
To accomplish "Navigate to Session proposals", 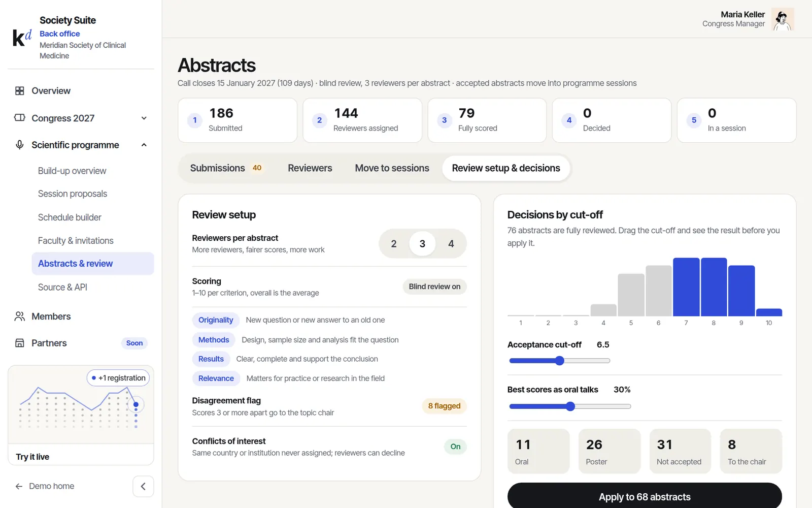I will (x=93, y=194).
